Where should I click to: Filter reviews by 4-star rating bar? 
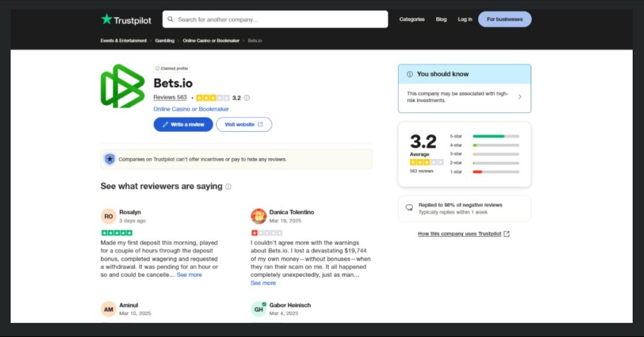(495, 145)
